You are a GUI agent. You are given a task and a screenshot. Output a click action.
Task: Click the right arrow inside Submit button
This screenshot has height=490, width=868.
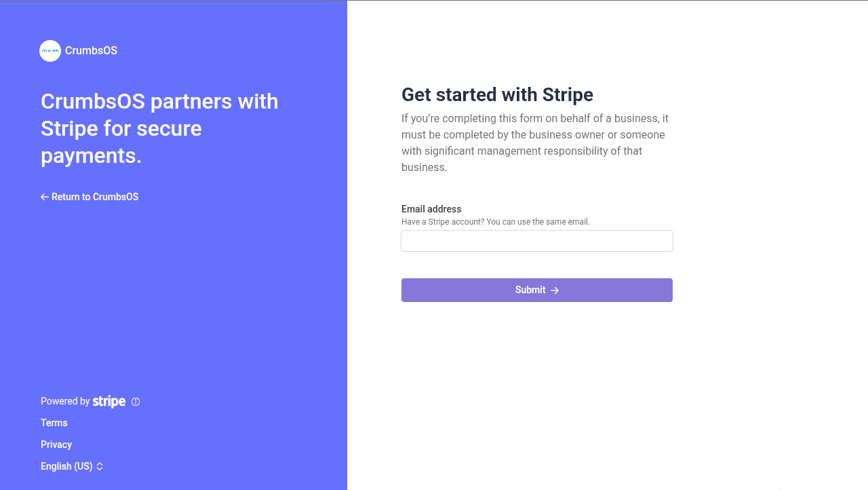click(x=555, y=290)
